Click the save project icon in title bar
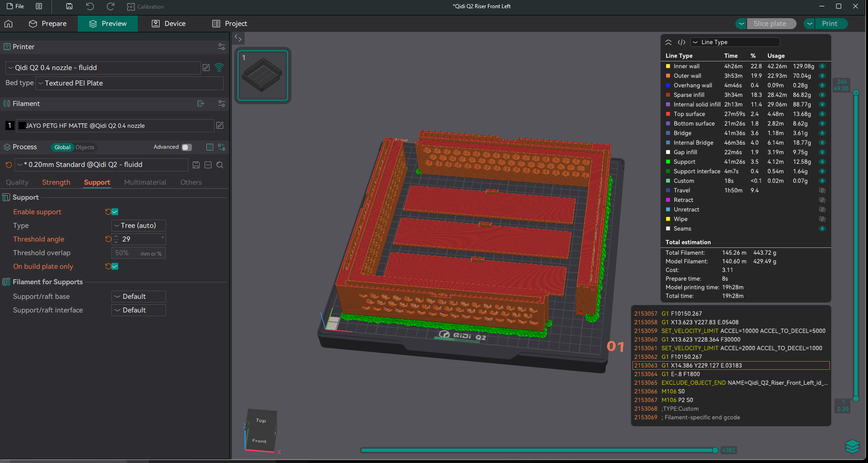This screenshot has width=868, height=463. [69, 6]
